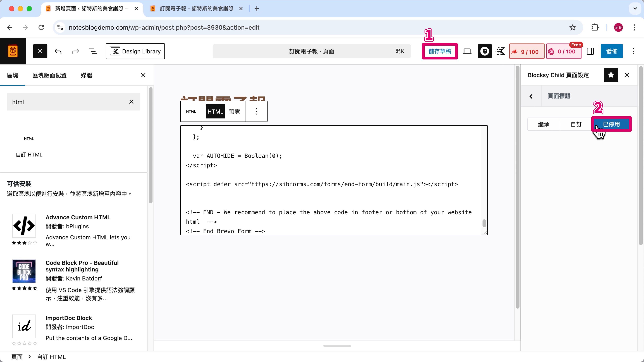This screenshot has width=644, height=362.
Task: Click the Advance Custom HTML plugin icon
Action: [24, 226]
